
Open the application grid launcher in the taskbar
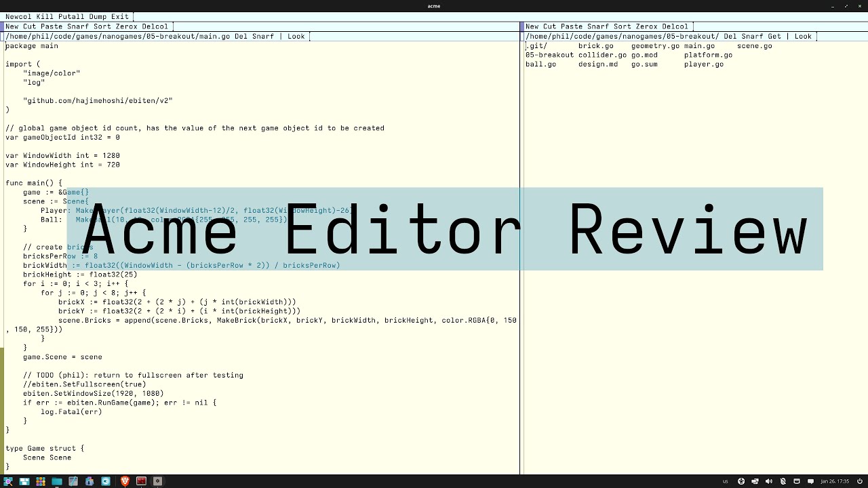41,481
